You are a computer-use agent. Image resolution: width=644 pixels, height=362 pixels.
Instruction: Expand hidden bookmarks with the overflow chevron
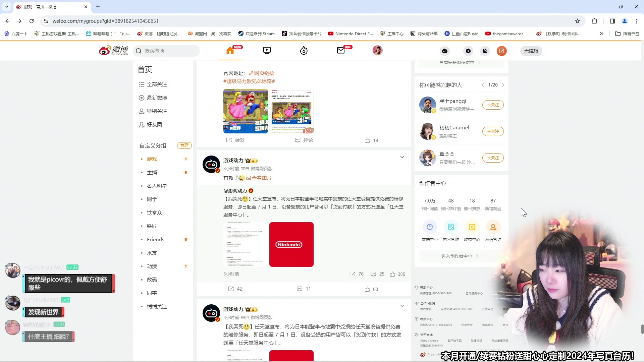(x=602, y=34)
